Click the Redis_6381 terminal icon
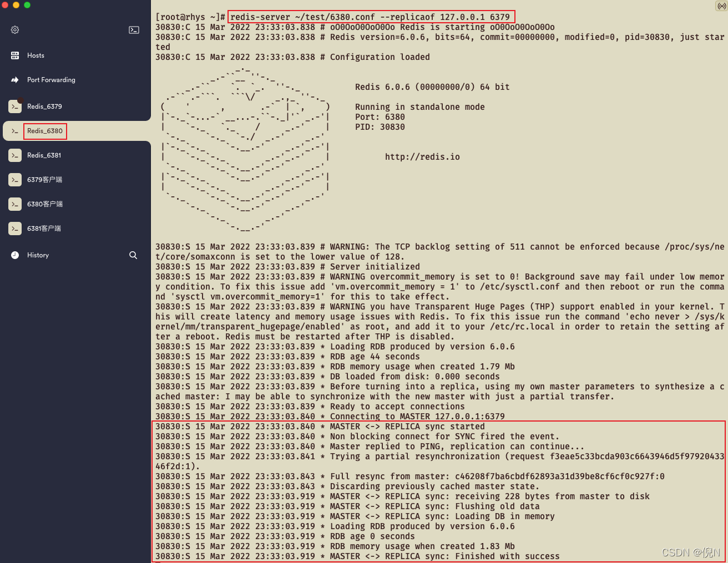Screen dimensions: 728x563 tap(15, 155)
